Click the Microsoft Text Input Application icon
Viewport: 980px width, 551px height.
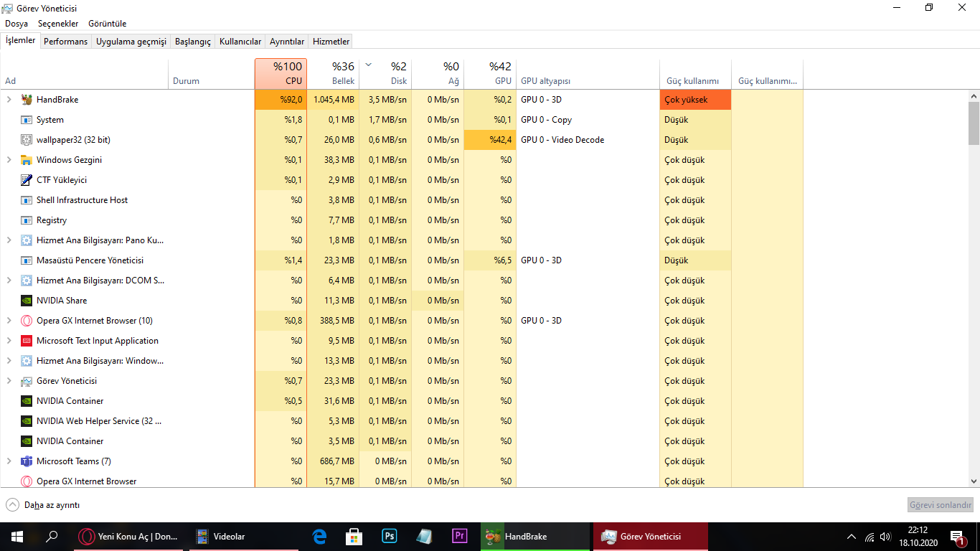pyautogui.click(x=27, y=341)
